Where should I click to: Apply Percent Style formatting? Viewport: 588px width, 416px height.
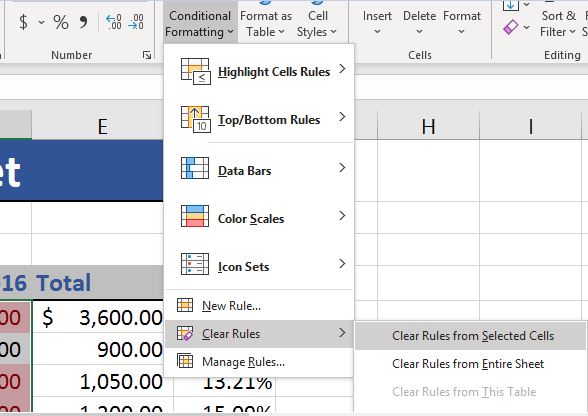tap(61, 22)
